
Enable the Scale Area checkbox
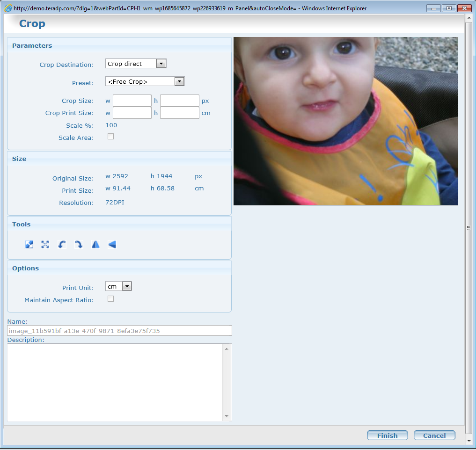point(111,137)
